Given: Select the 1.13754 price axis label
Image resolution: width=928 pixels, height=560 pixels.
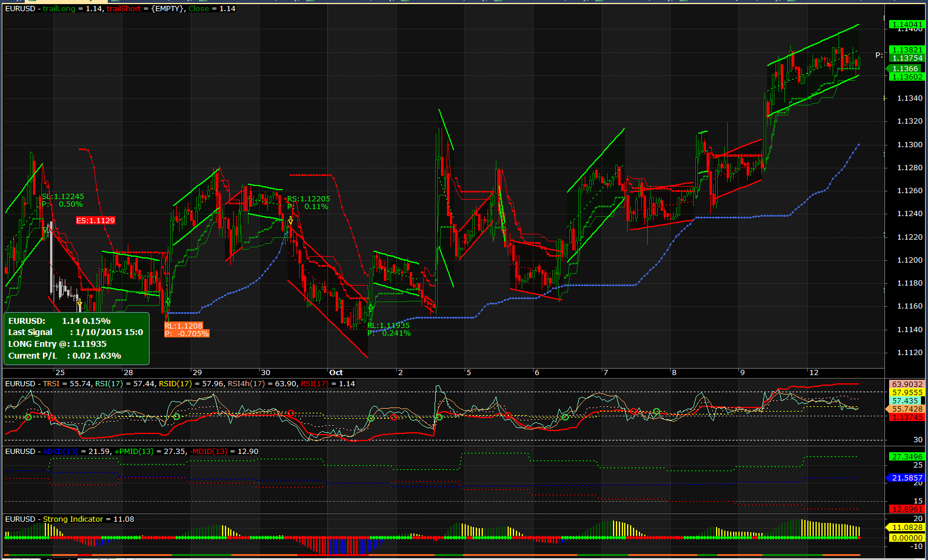Looking at the screenshot, I should pyautogui.click(x=907, y=58).
